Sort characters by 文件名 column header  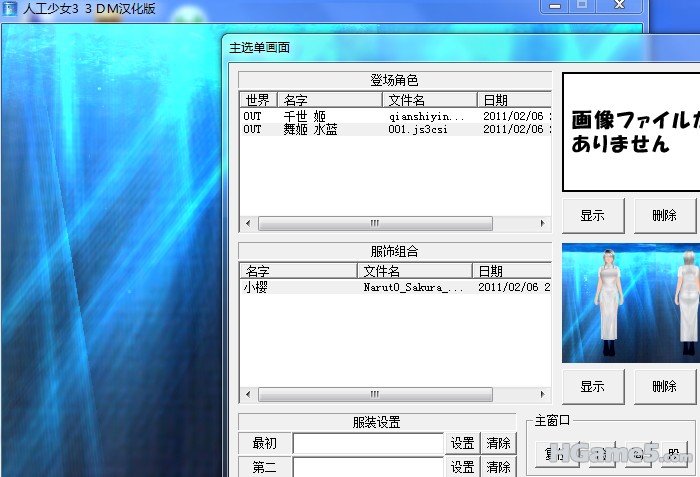[x=429, y=100]
